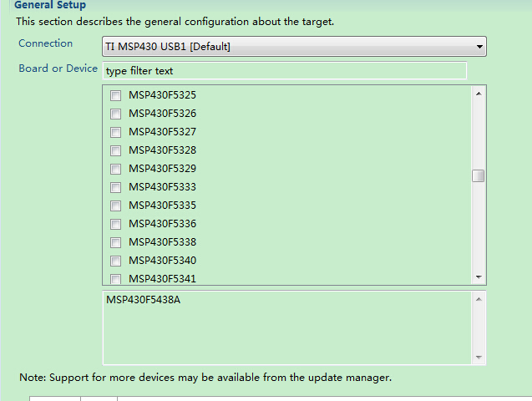The height and width of the screenshot is (401, 532).
Task: Select the MSP430F5340 list entry text
Action: tap(162, 260)
